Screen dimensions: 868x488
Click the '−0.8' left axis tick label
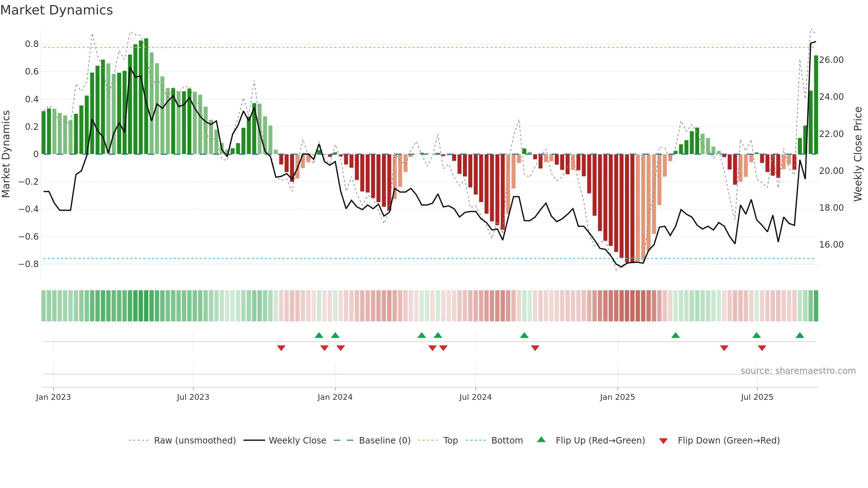point(29,264)
